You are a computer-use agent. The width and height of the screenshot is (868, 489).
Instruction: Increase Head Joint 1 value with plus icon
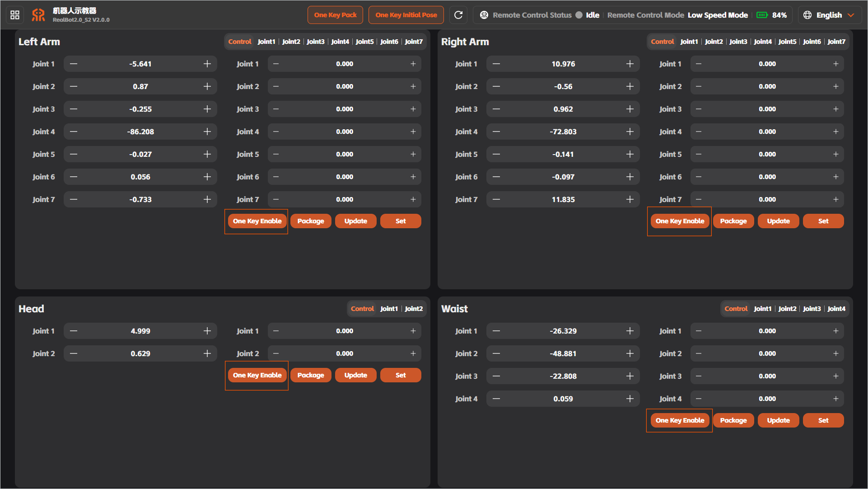pyautogui.click(x=207, y=331)
